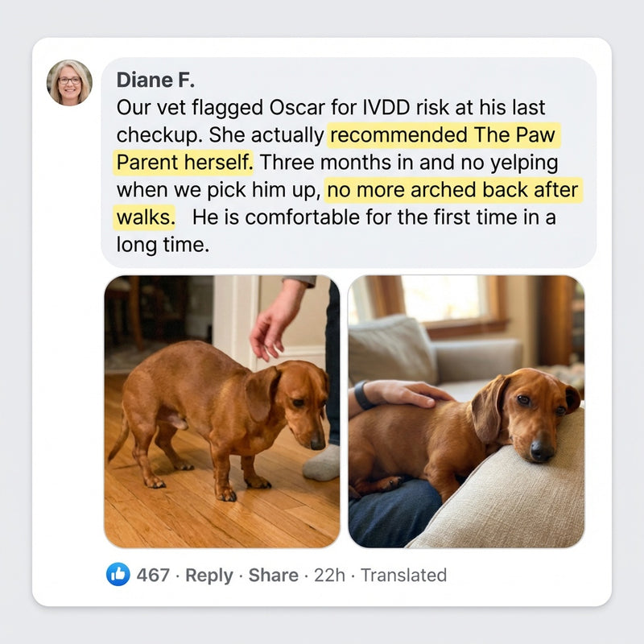Click highlighted text "no more arched back after"

(453, 190)
